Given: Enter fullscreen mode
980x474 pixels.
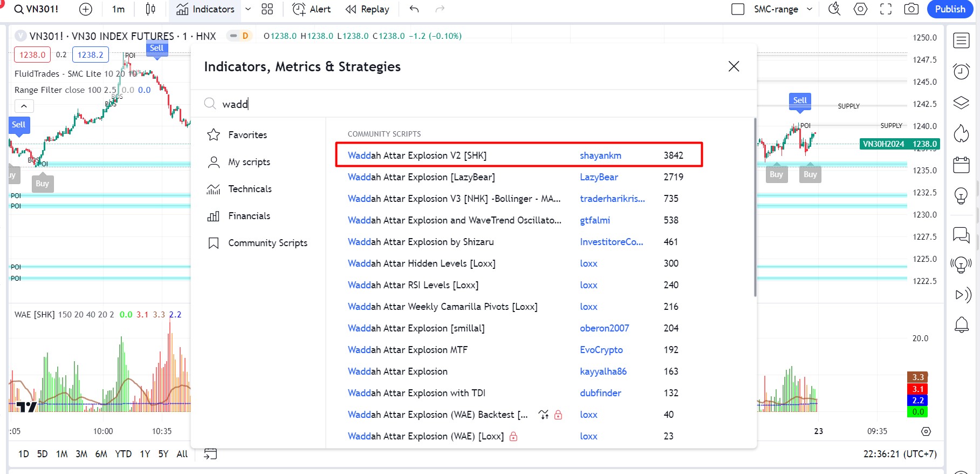Looking at the screenshot, I should coord(886,9).
